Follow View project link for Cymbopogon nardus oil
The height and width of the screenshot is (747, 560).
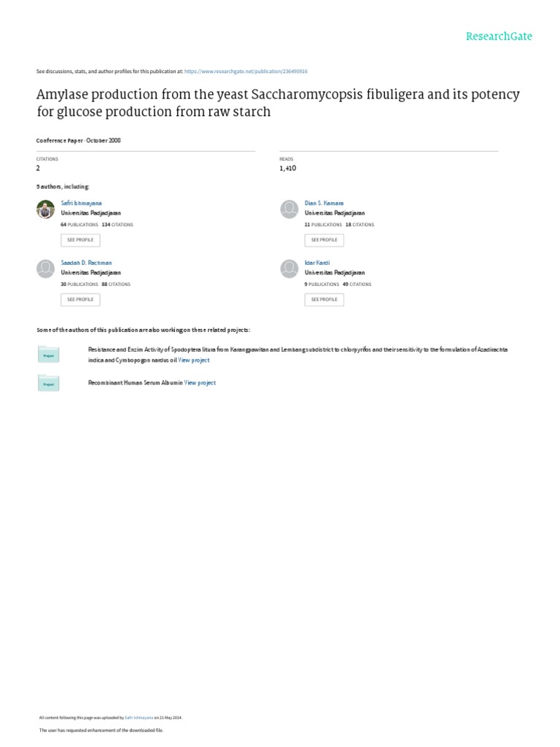[194, 360]
